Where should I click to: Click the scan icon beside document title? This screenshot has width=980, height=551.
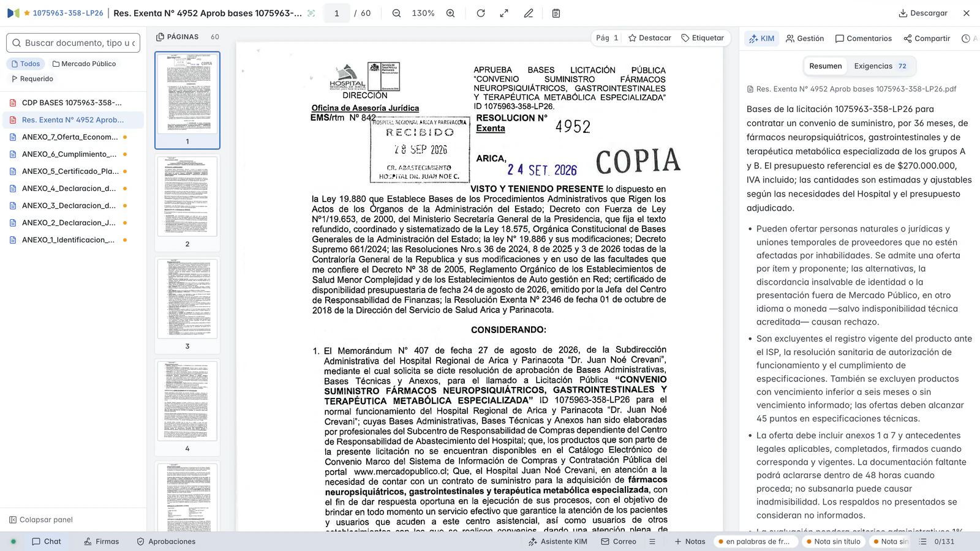coord(311,13)
